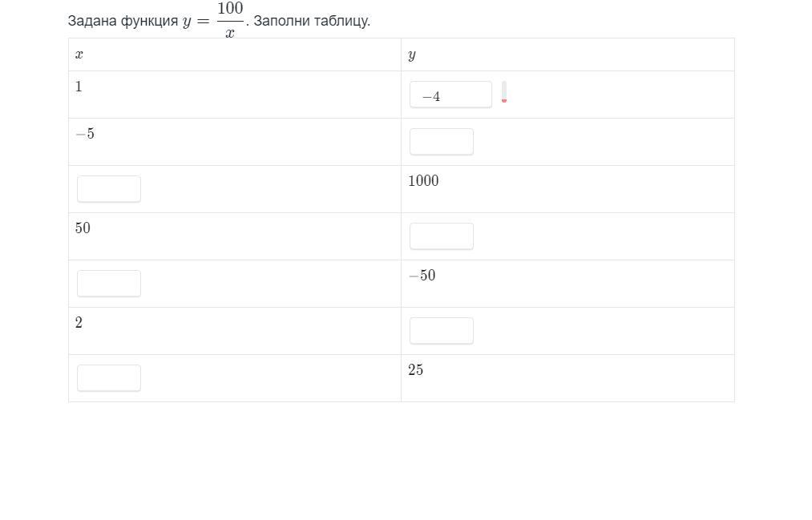Image resolution: width=812 pixels, height=520 pixels.
Task: Click the cell showing x value 1
Action: pos(235,95)
